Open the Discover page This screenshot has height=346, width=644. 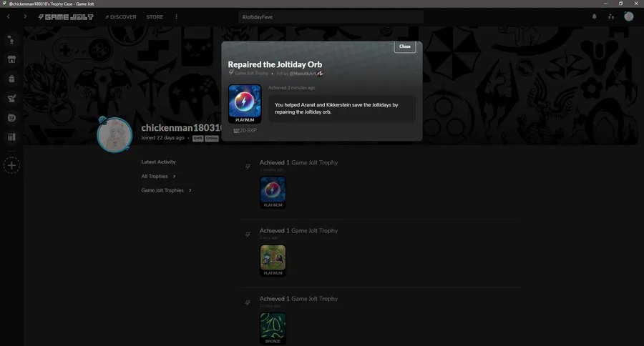point(121,17)
